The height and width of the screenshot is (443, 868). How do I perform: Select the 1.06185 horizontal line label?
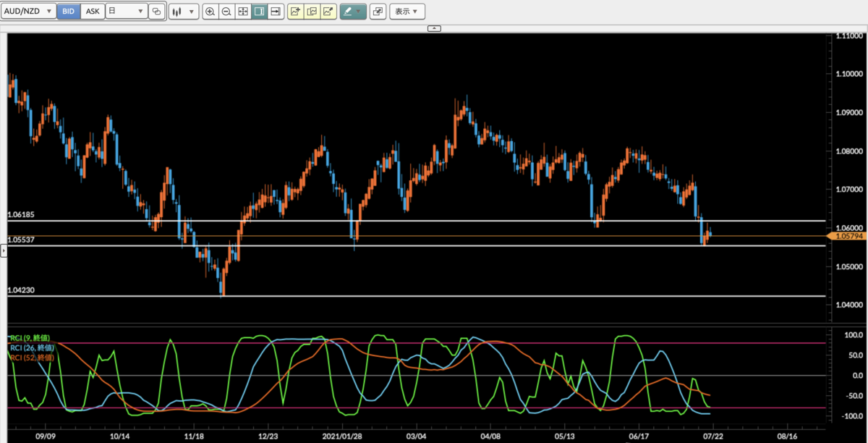pyautogui.click(x=21, y=215)
